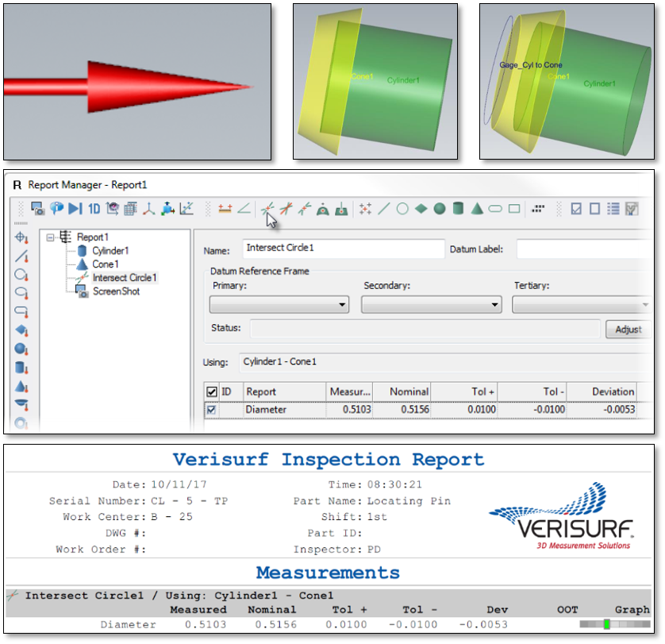Click the Report column header
The width and height of the screenshot is (665, 644).
(x=285, y=391)
